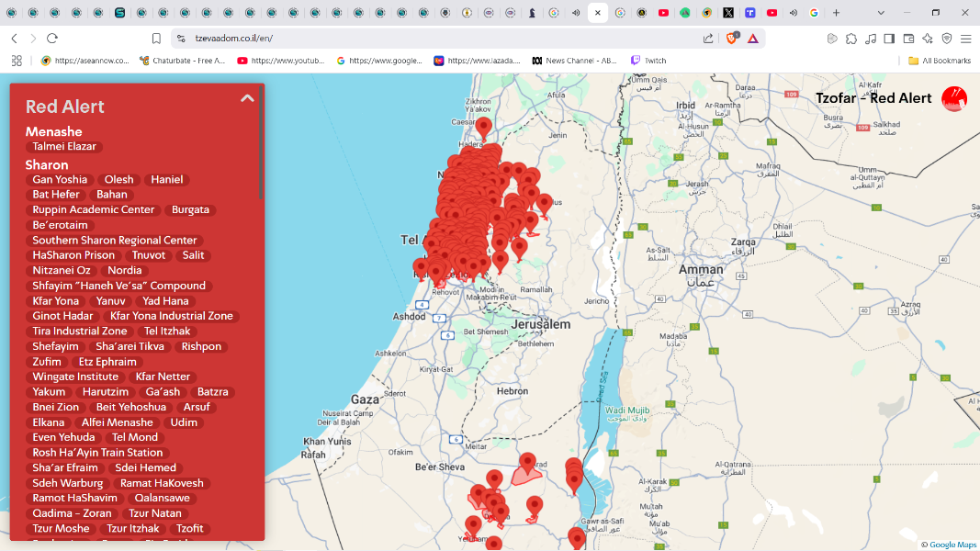Select the Beit Yehoshua tag
The width and height of the screenshot is (980, 551).
(x=131, y=407)
